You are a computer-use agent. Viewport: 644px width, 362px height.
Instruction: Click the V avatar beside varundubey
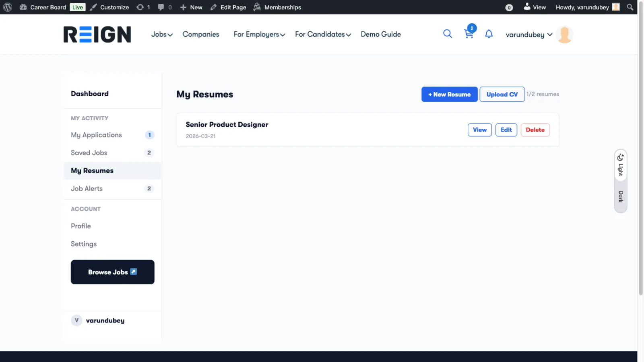76,320
